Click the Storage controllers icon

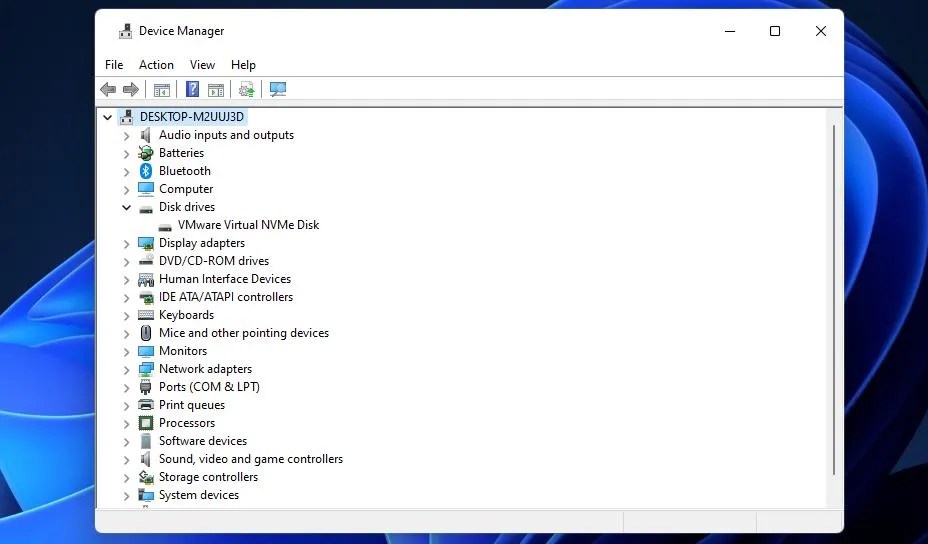coord(146,477)
